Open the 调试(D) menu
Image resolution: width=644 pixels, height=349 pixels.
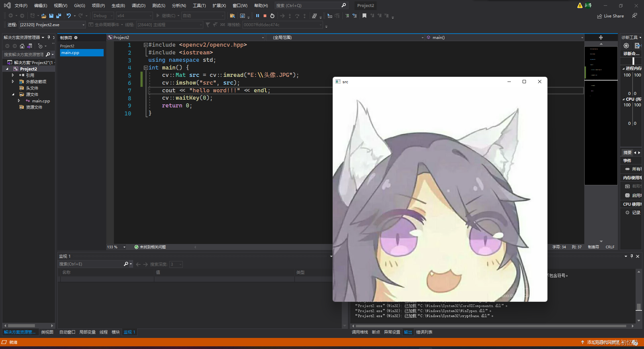(x=139, y=6)
